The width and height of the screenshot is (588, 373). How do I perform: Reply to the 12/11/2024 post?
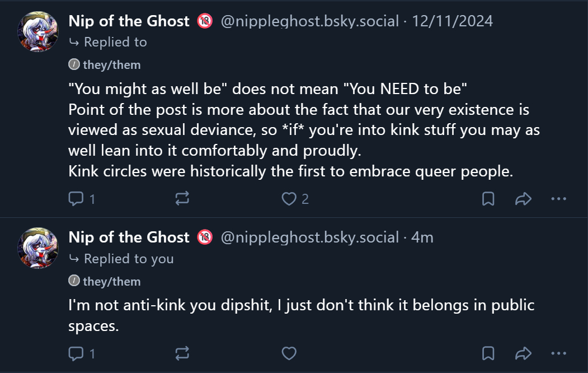point(76,199)
